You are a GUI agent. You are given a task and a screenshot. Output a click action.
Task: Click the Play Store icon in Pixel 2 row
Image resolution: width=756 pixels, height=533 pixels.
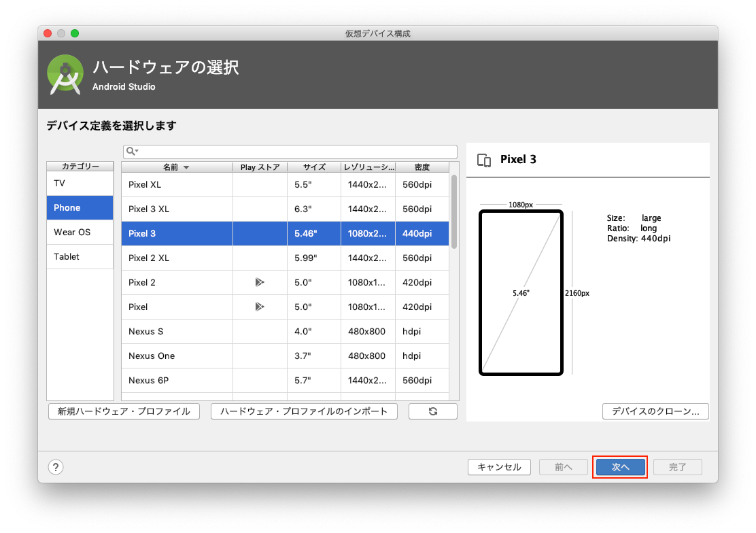259,282
